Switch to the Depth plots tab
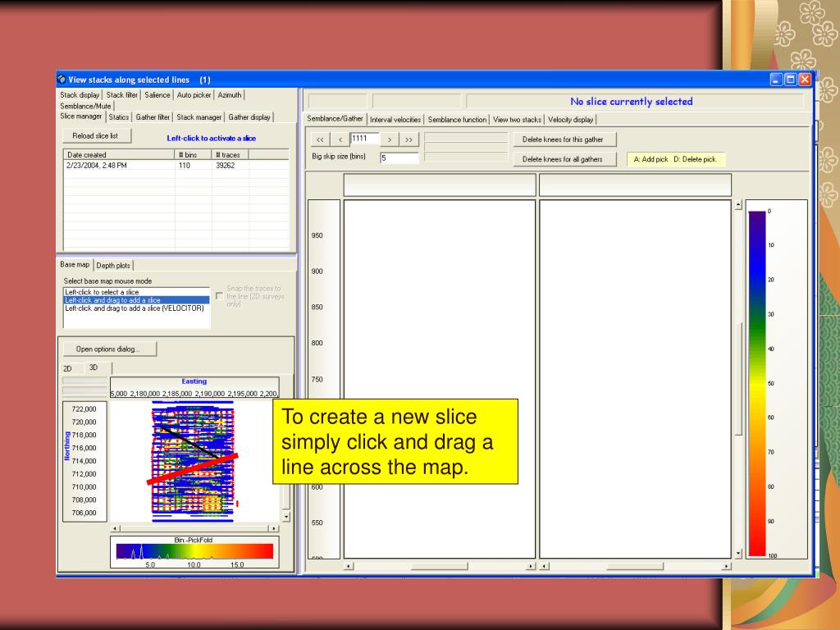 [x=113, y=265]
